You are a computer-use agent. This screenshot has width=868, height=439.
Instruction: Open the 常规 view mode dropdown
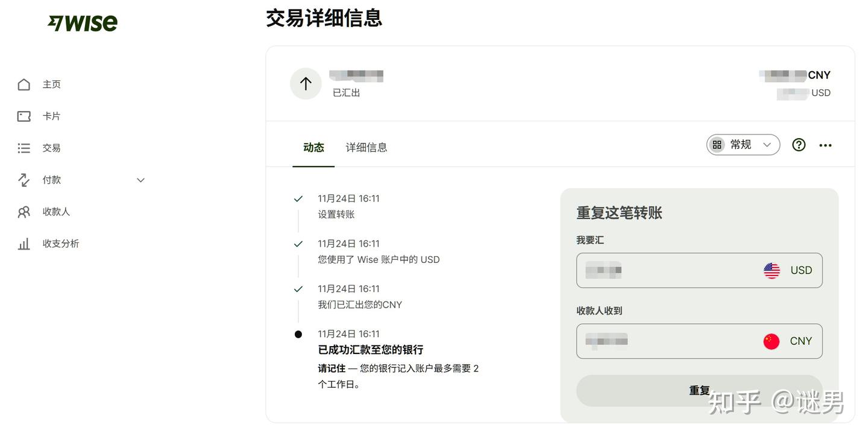(x=743, y=145)
